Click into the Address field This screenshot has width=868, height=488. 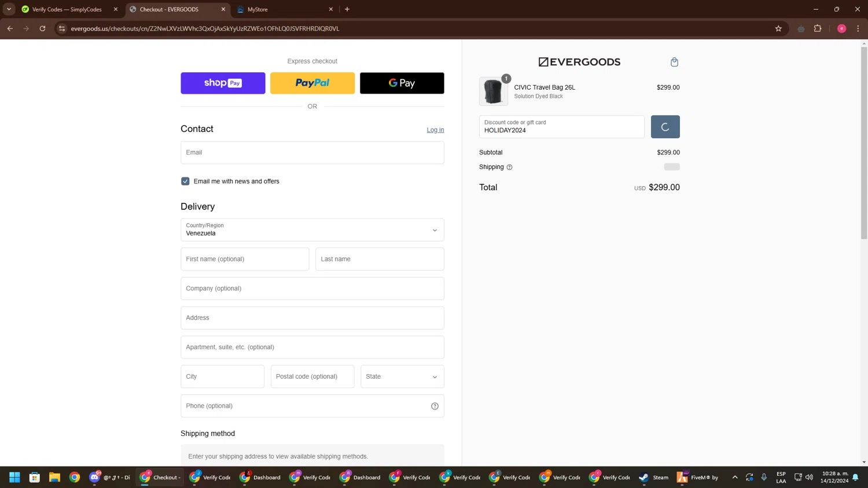pos(312,317)
